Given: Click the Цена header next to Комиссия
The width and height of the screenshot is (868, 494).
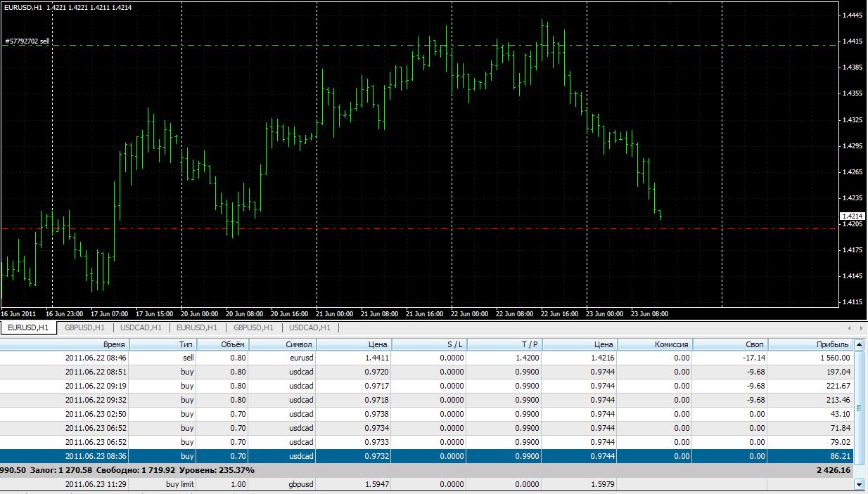Looking at the screenshot, I should 580,344.
